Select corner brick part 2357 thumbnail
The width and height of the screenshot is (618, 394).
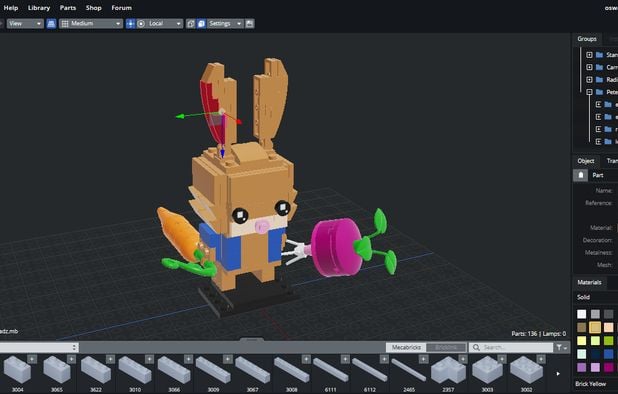[x=448, y=369]
